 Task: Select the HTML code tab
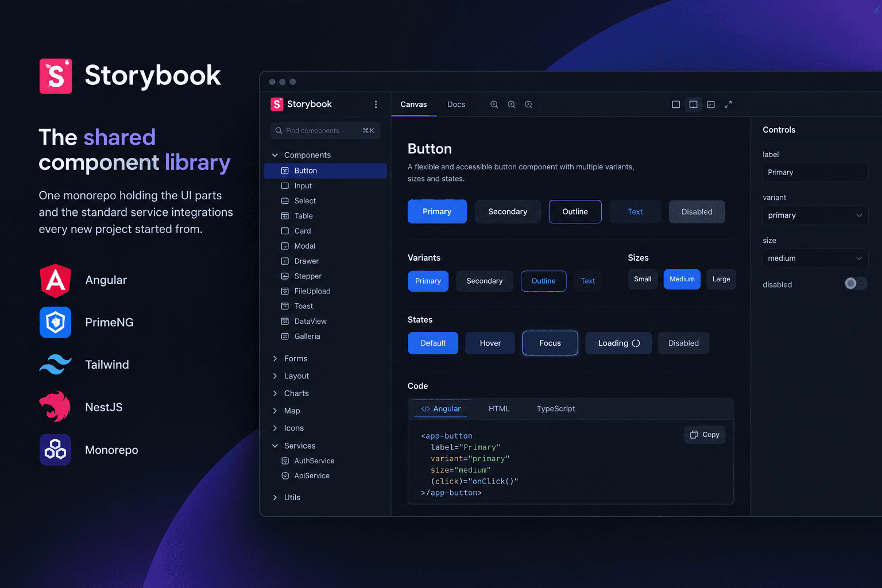(x=499, y=409)
